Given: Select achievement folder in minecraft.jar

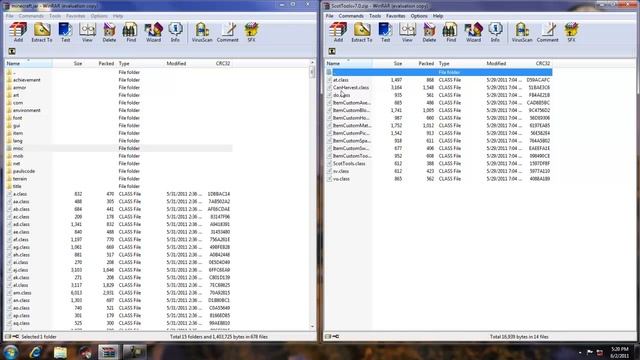Looking at the screenshot, I should (x=27, y=80).
